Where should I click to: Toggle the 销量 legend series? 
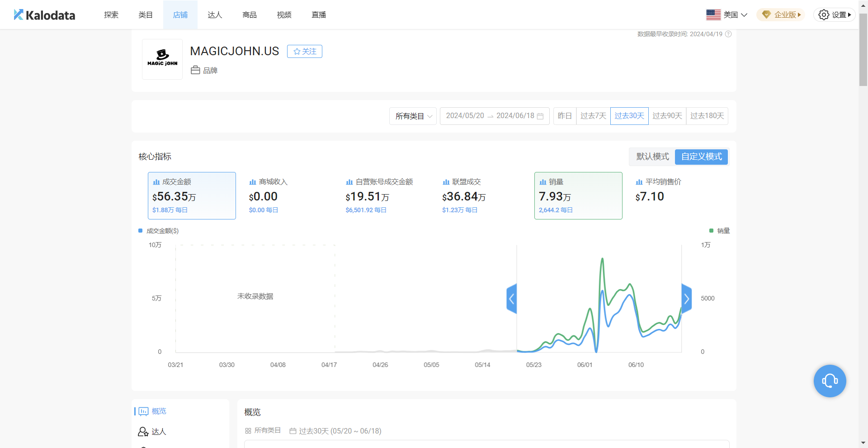point(719,231)
